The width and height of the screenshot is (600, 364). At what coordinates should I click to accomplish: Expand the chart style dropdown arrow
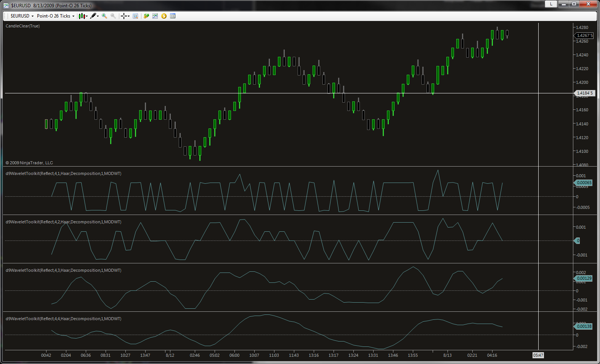click(x=87, y=16)
